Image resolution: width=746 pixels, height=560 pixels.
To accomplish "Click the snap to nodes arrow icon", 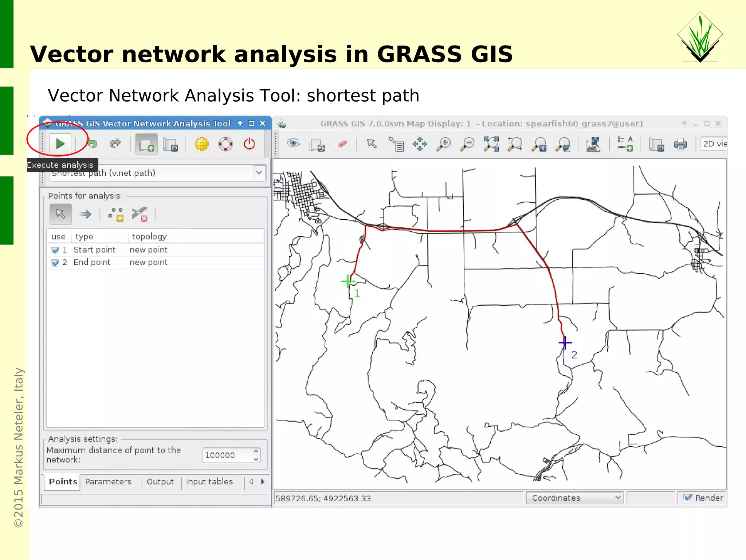I will [86, 214].
